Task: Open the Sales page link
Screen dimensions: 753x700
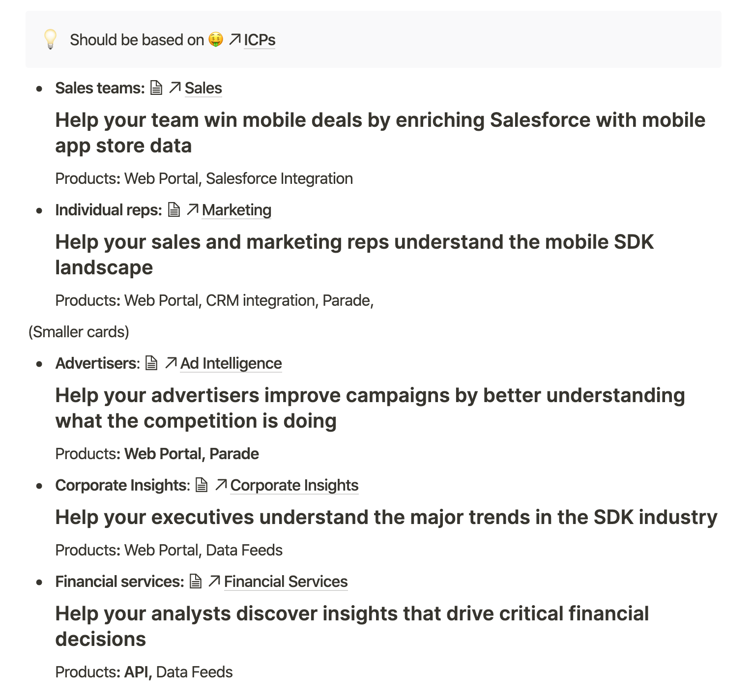Action: 203,88
